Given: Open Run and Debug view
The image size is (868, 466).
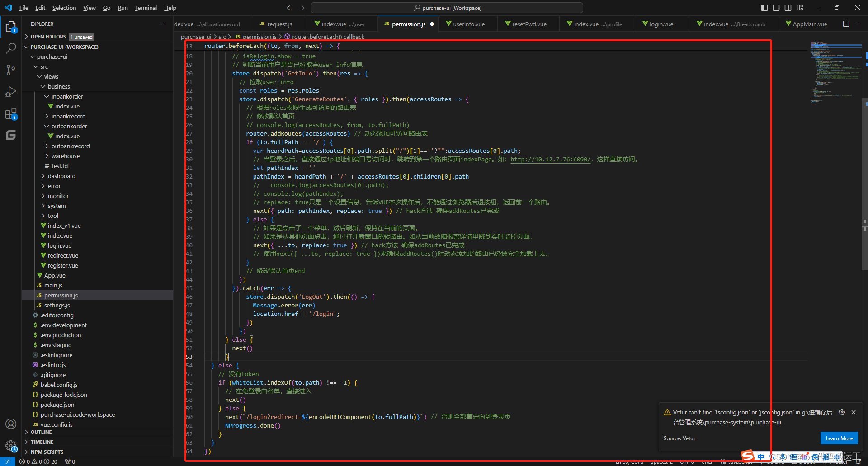Looking at the screenshot, I should pyautogui.click(x=11, y=92).
